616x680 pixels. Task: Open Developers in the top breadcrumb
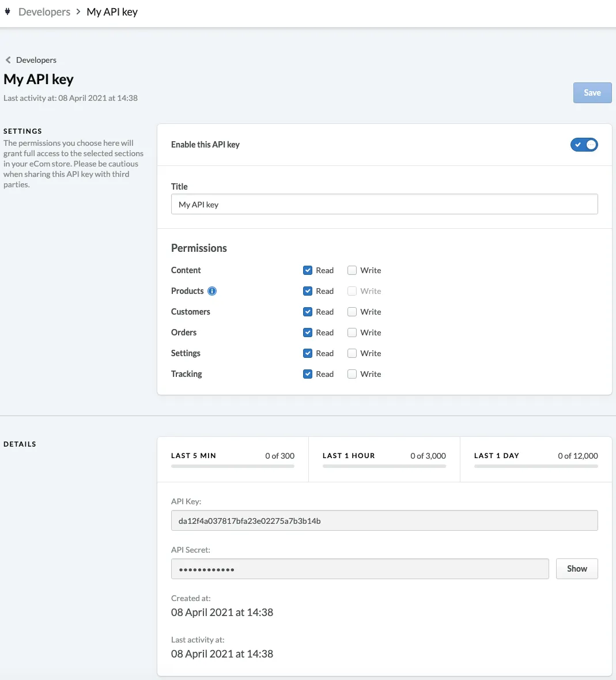44,12
